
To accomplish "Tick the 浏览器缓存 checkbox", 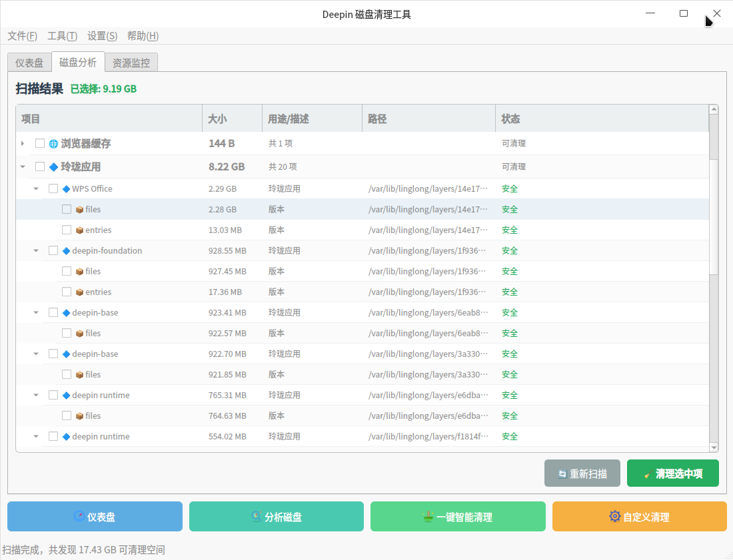I will click(40, 143).
